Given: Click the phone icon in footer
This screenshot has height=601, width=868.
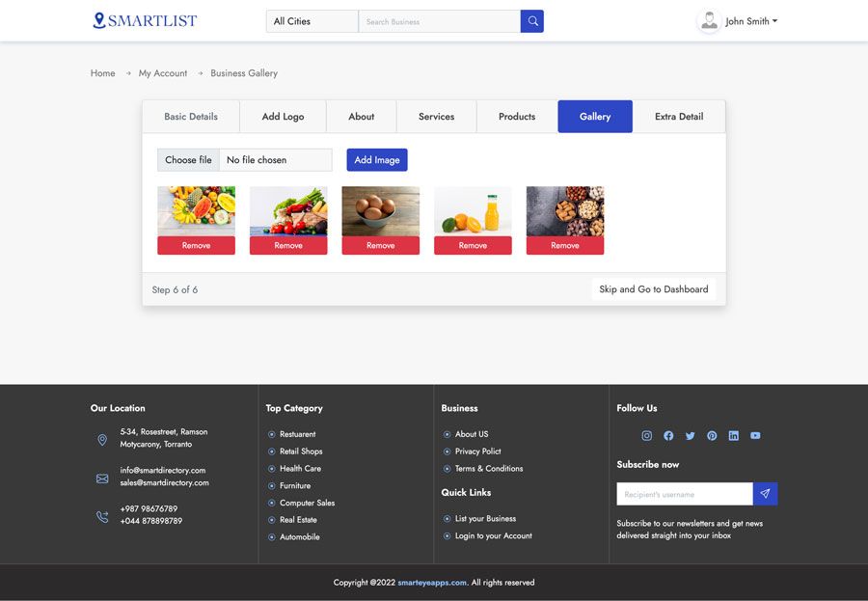Looking at the screenshot, I should click(102, 517).
